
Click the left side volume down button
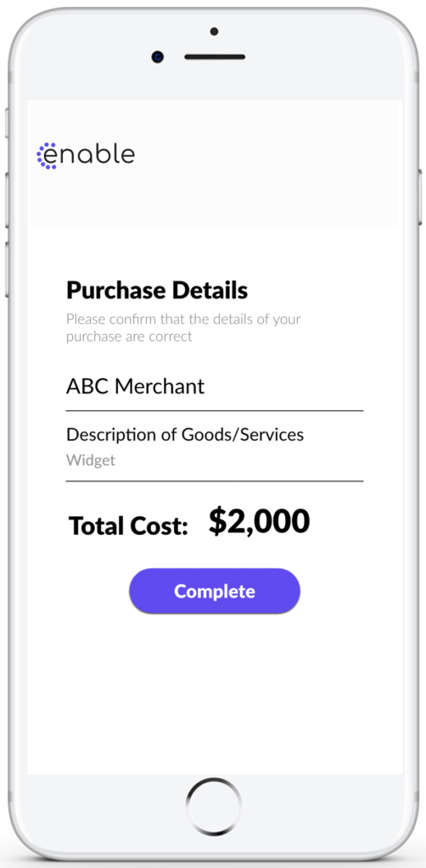point(7,268)
